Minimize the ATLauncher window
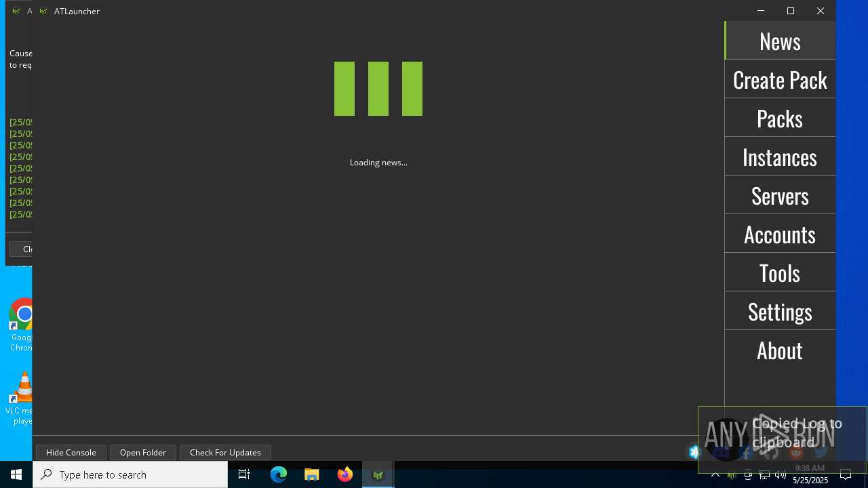Image resolution: width=868 pixels, height=488 pixels. coord(761,11)
